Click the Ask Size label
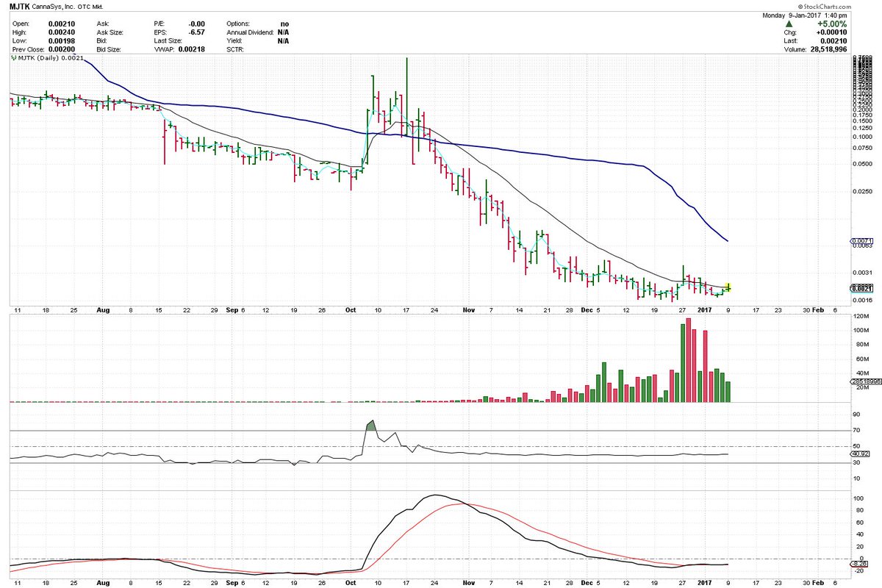Screen dimensions: 882x588 coord(111,32)
